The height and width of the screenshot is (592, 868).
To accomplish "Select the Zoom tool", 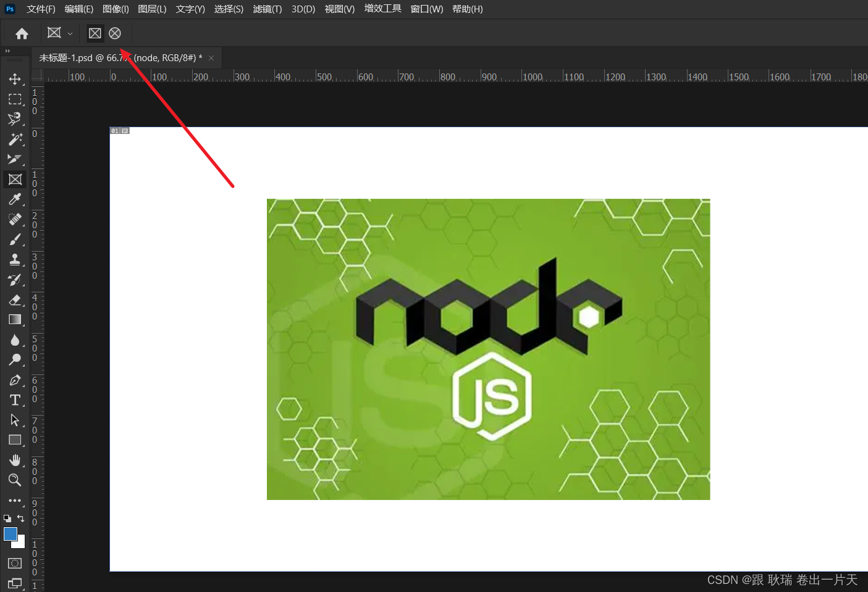I will click(x=15, y=480).
